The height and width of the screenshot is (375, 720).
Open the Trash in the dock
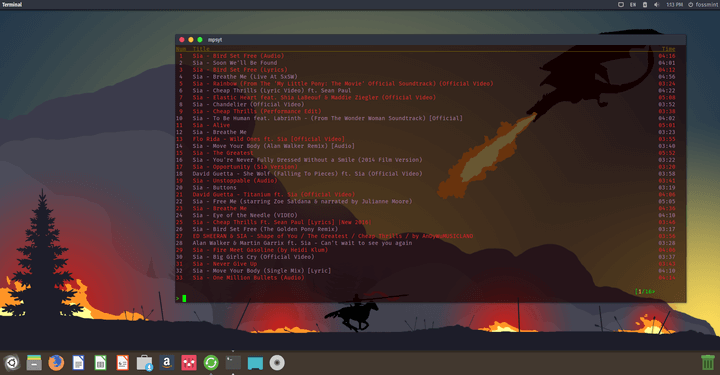708,363
